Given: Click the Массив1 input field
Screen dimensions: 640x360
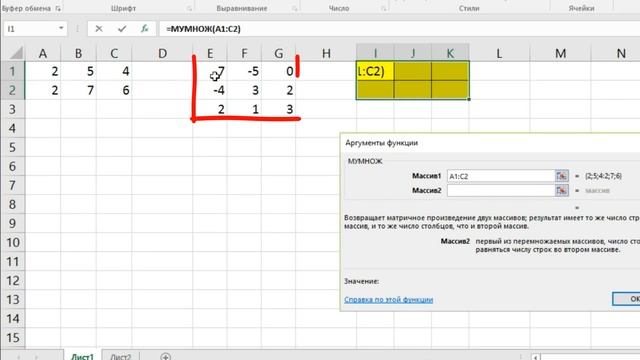Looking at the screenshot, I should [x=501, y=176].
